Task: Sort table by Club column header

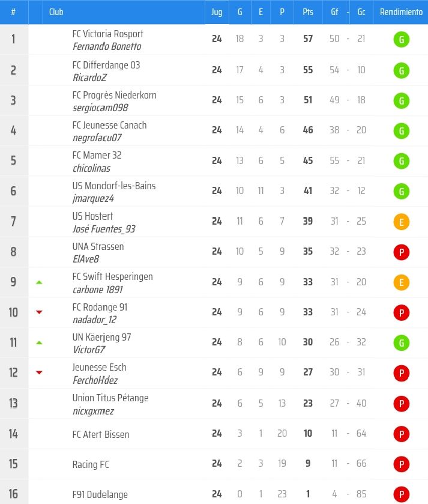Action: click(x=56, y=12)
